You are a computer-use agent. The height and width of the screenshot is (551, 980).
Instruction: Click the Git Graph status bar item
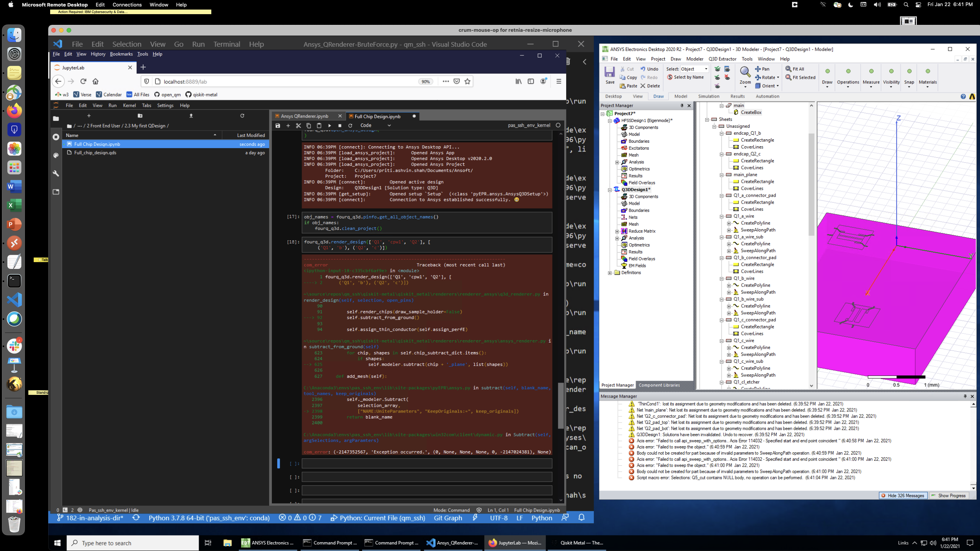(448, 518)
